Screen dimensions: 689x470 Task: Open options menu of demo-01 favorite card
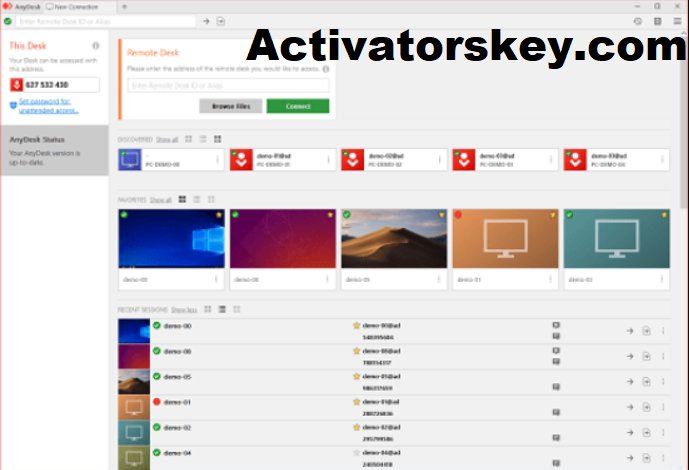point(550,279)
